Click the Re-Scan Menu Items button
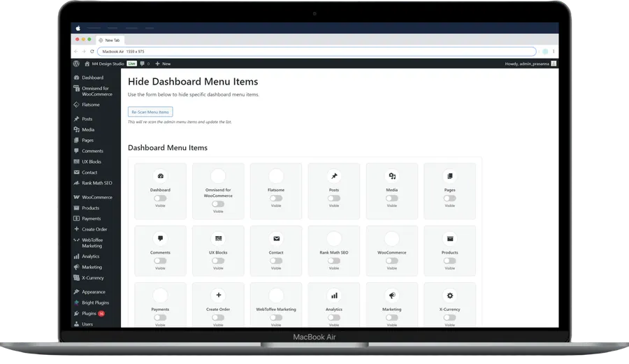The width and height of the screenshot is (629, 364). click(150, 112)
